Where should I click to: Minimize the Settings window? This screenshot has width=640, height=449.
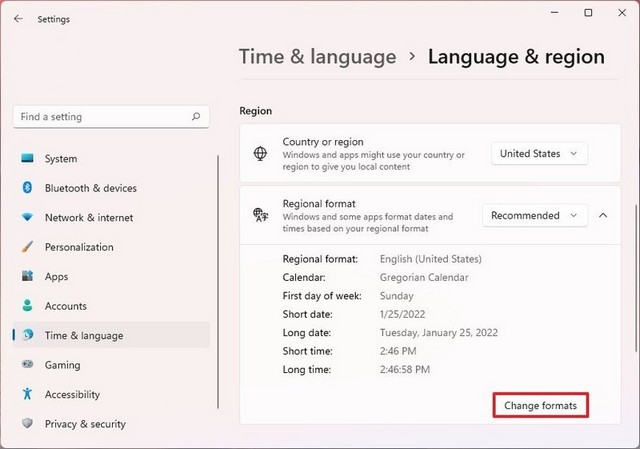pos(554,13)
